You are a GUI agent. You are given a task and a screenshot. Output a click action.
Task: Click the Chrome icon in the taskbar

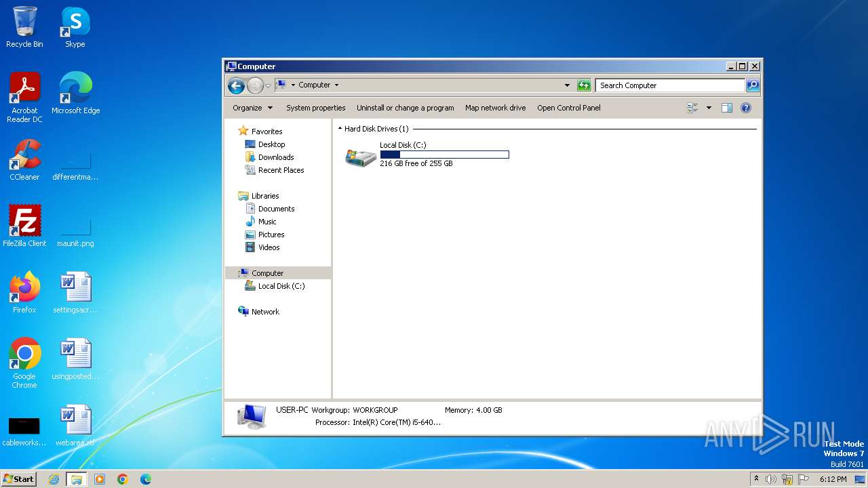(x=123, y=479)
